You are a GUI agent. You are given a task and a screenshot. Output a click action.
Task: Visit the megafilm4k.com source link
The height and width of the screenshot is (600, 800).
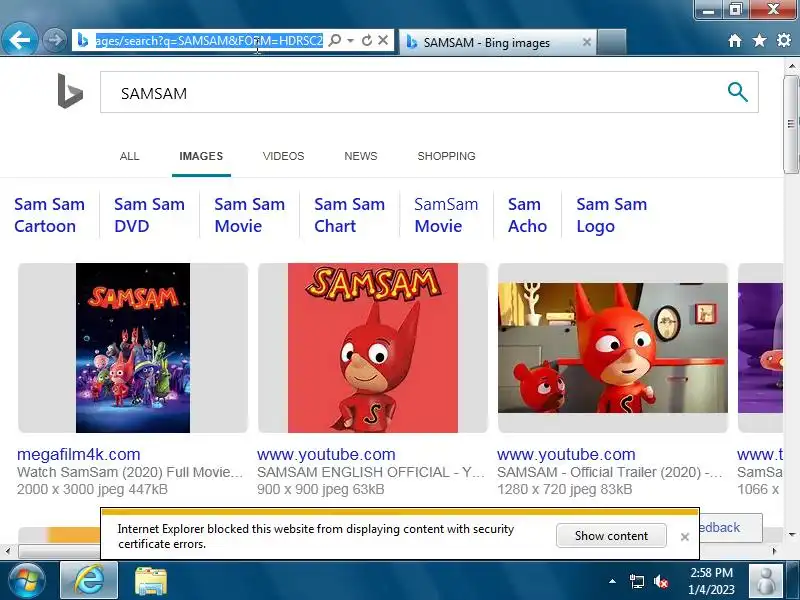coord(79,454)
